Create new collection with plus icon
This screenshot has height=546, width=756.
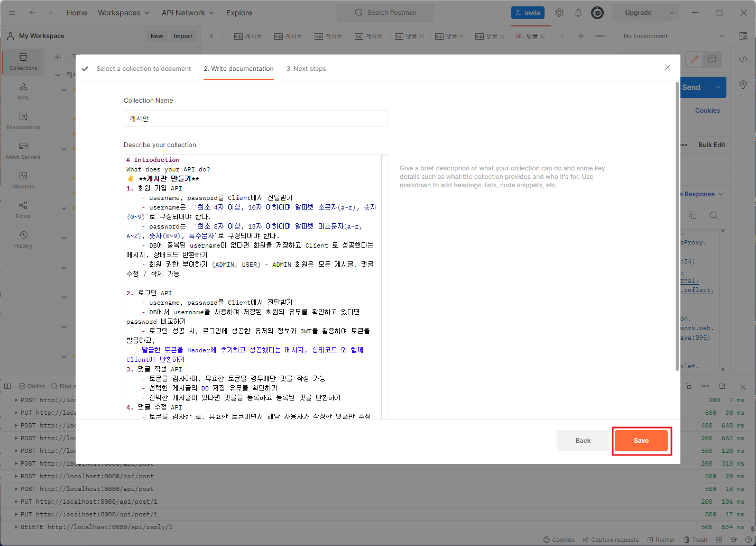pyautogui.click(x=58, y=57)
